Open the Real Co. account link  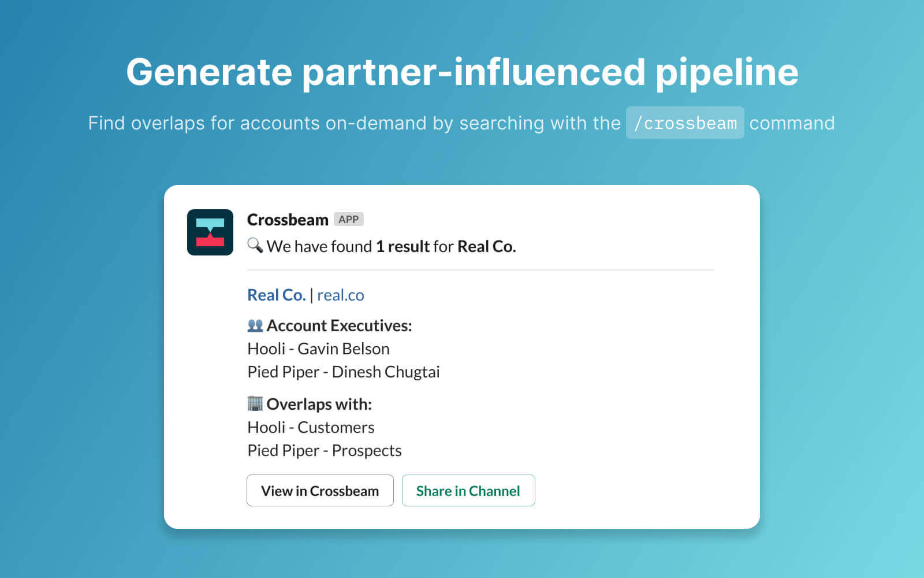click(x=277, y=295)
